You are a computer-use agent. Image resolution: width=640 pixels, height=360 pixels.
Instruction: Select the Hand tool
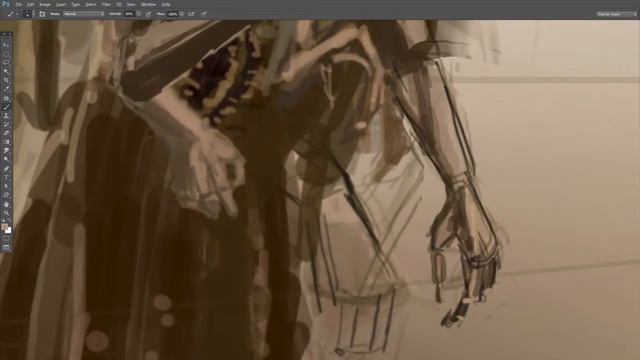click(x=6, y=204)
